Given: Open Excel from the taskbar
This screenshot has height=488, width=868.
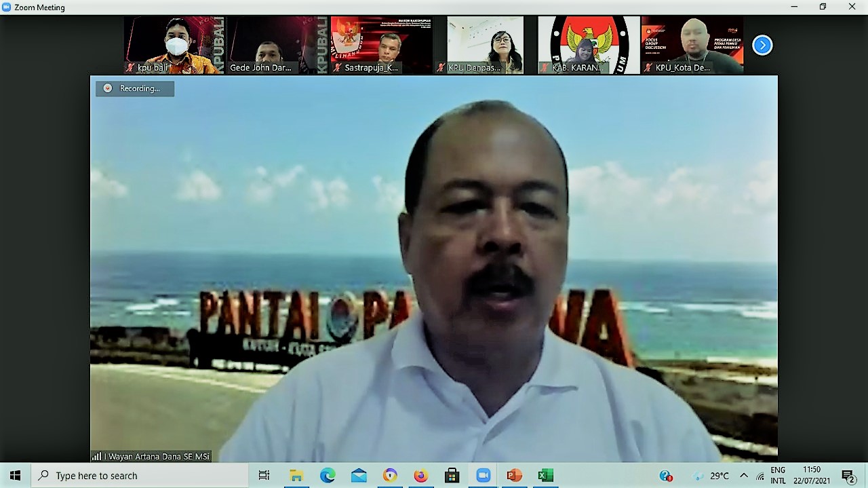Looking at the screenshot, I should (545, 476).
